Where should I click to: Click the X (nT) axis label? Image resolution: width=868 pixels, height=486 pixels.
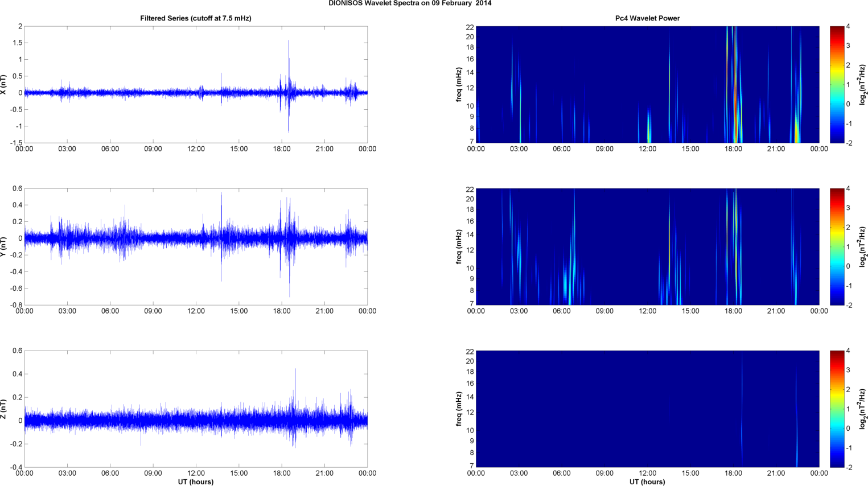pyautogui.click(x=4, y=84)
